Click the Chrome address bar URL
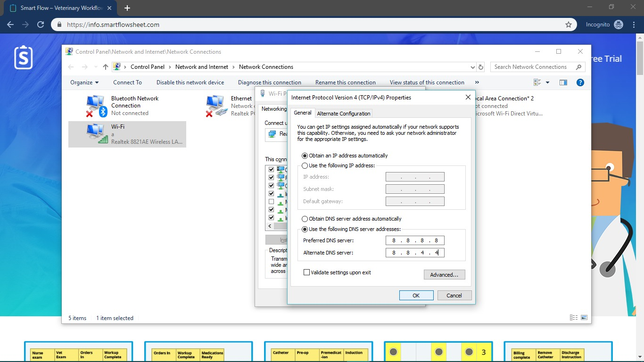 (x=113, y=25)
